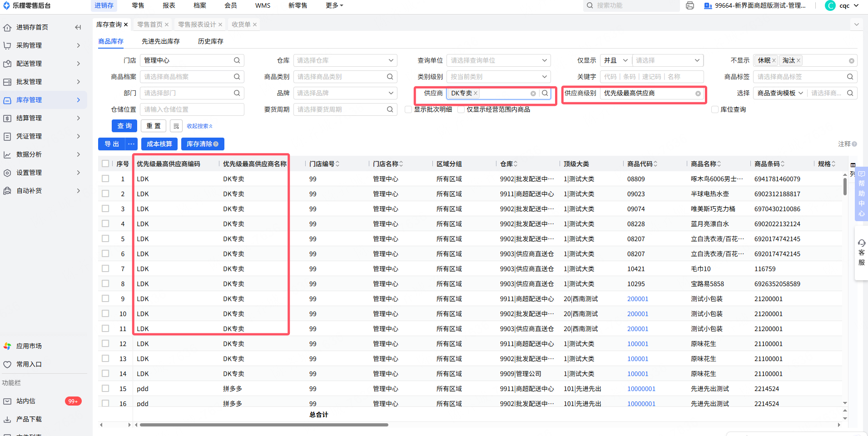Image resolution: width=868 pixels, height=436 pixels.
Task: Open the 更多 menu in top navigation
Action: [x=334, y=5]
